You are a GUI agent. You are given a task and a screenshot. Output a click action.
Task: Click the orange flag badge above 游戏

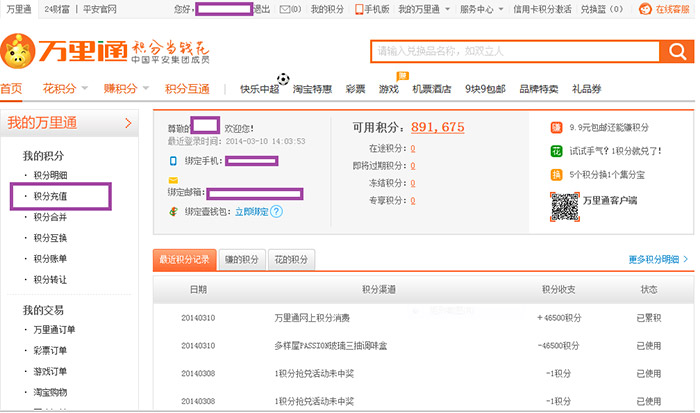click(402, 76)
